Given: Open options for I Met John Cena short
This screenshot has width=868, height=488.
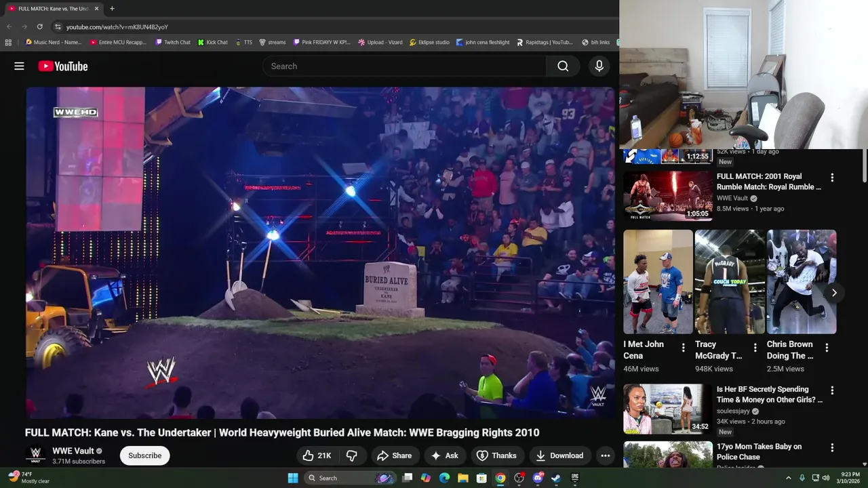Looking at the screenshot, I should (x=683, y=348).
